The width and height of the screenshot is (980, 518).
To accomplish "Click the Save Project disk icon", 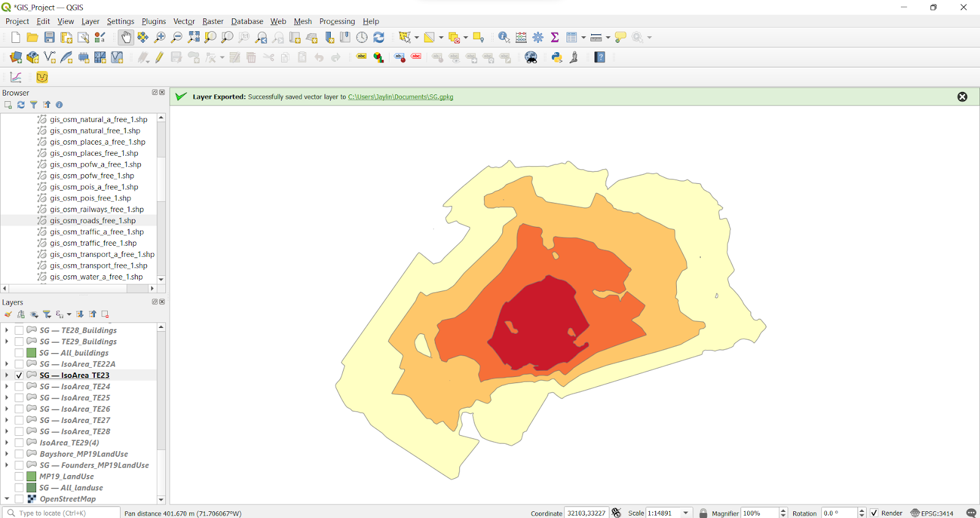I will (50, 37).
